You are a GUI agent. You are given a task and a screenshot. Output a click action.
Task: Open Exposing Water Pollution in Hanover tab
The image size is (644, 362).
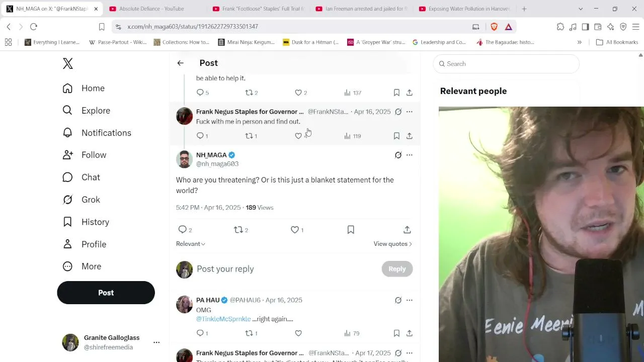click(463, 9)
